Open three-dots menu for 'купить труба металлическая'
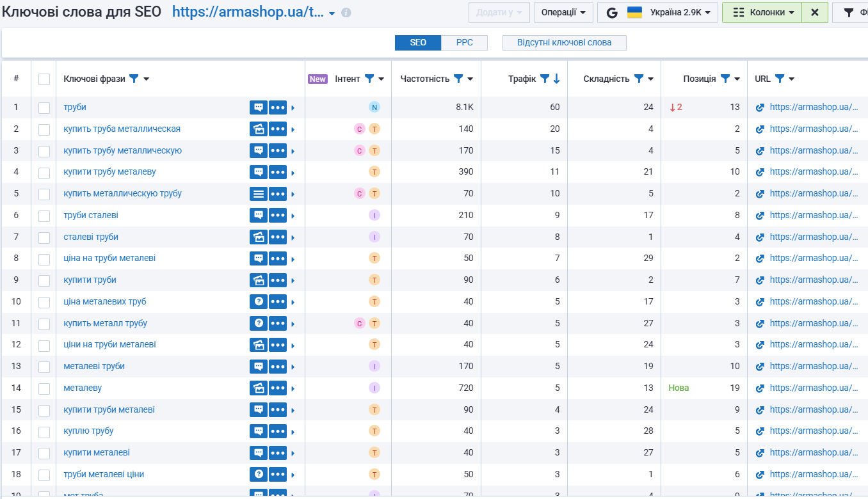This screenshot has height=499, width=868. [x=278, y=129]
